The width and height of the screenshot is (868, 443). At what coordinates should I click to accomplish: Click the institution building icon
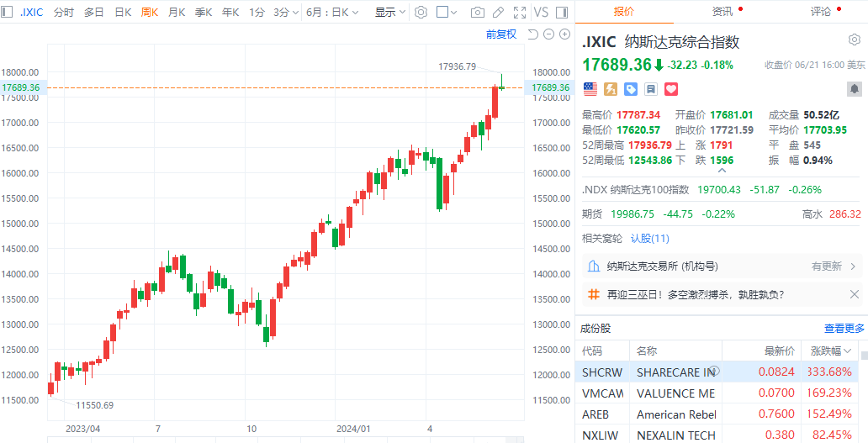tap(594, 266)
